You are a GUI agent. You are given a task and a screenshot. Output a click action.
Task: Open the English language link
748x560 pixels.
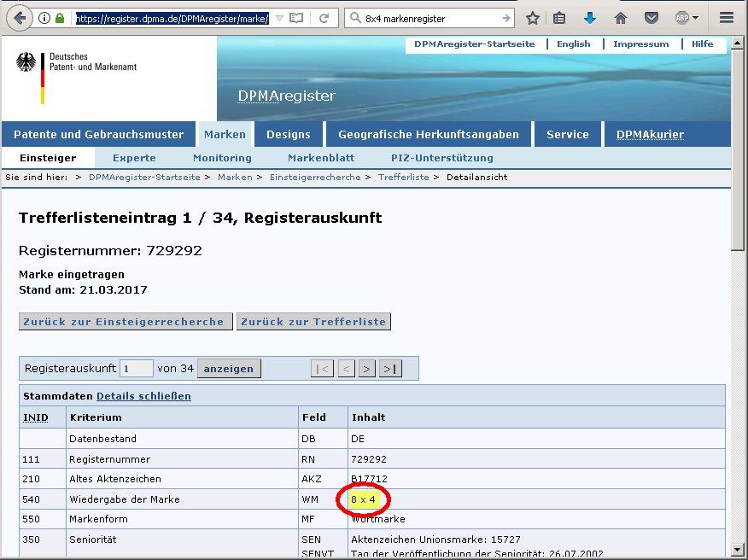[x=573, y=44]
